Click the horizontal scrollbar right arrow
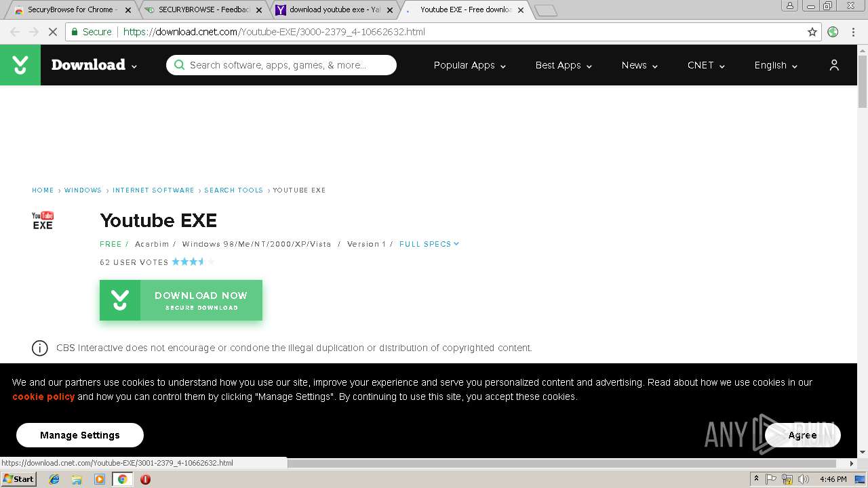The image size is (868, 488). (852, 464)
